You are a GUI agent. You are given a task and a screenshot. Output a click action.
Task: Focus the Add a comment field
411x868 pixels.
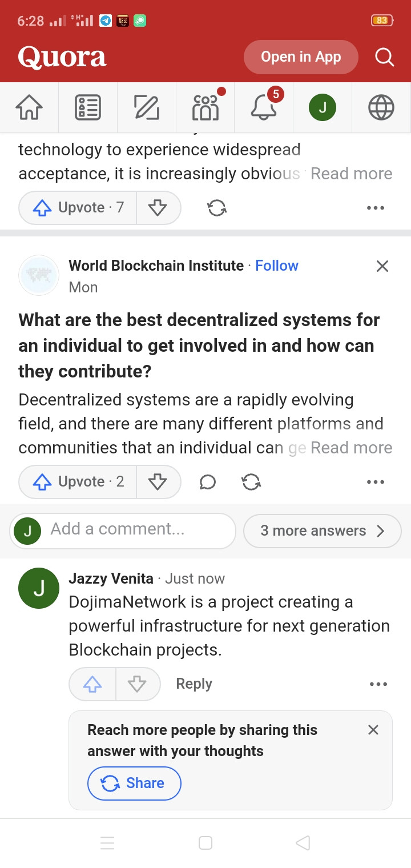123,531
